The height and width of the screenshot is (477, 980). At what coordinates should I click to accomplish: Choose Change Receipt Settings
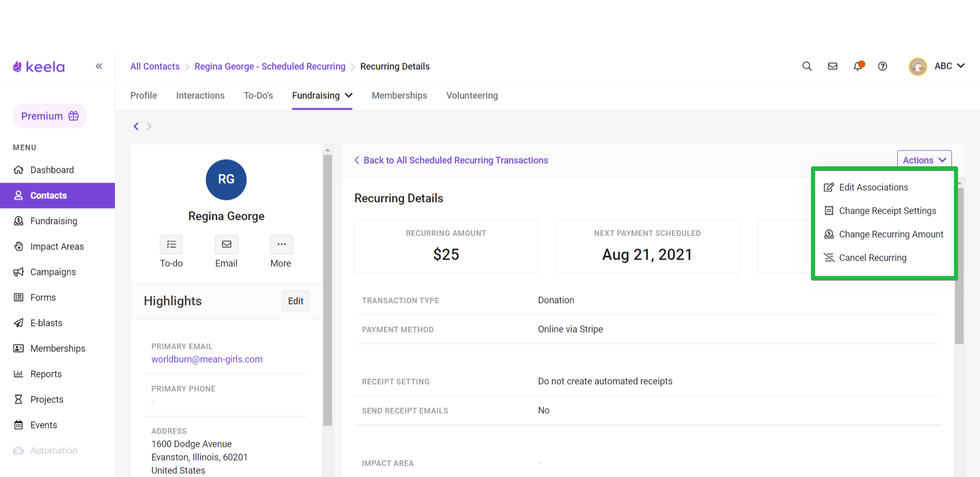pos(880,211)
